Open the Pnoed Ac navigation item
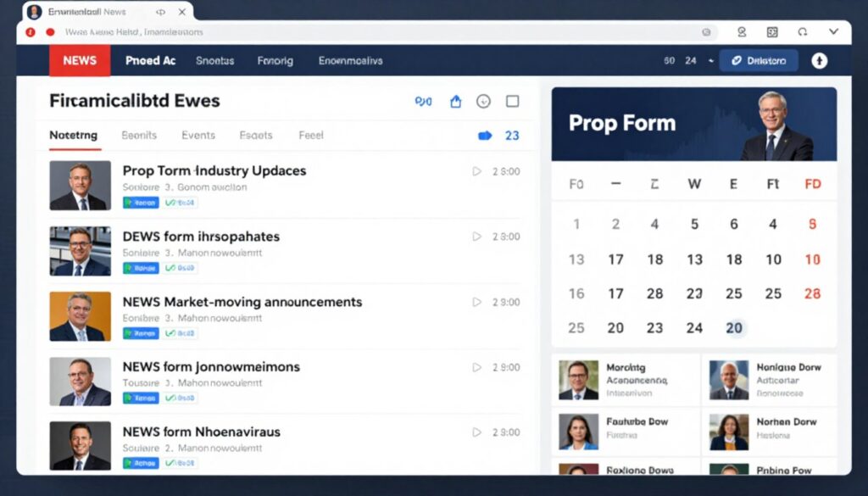 [x=150, y=61]
